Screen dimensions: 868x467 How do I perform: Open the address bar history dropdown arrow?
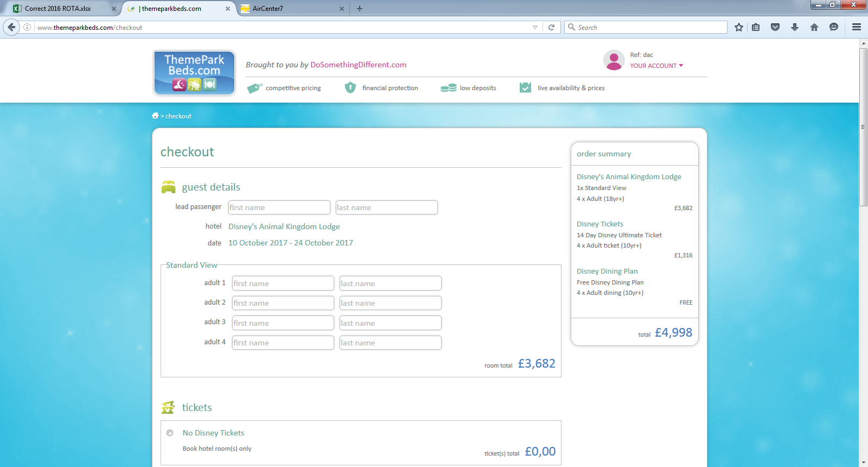[x=535, y=27]
